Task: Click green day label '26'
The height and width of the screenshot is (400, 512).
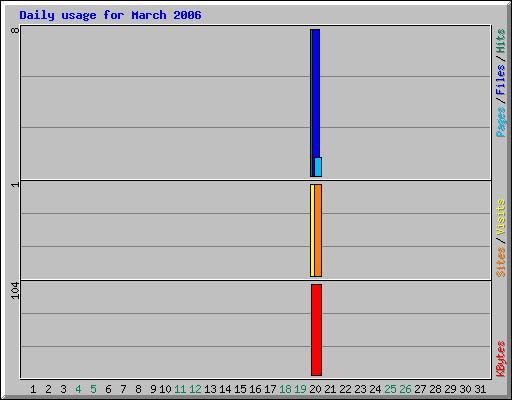Action: click(405, 389)
